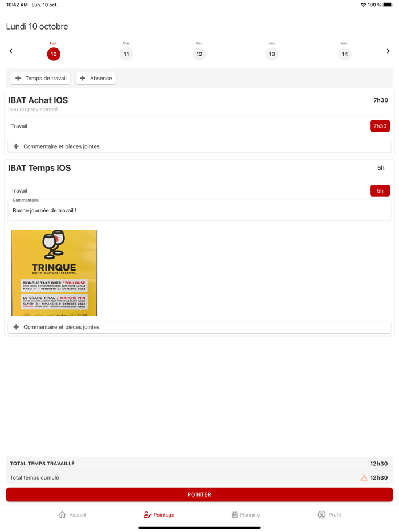Click the warning triangle beside cumulative total

[364, 477]
